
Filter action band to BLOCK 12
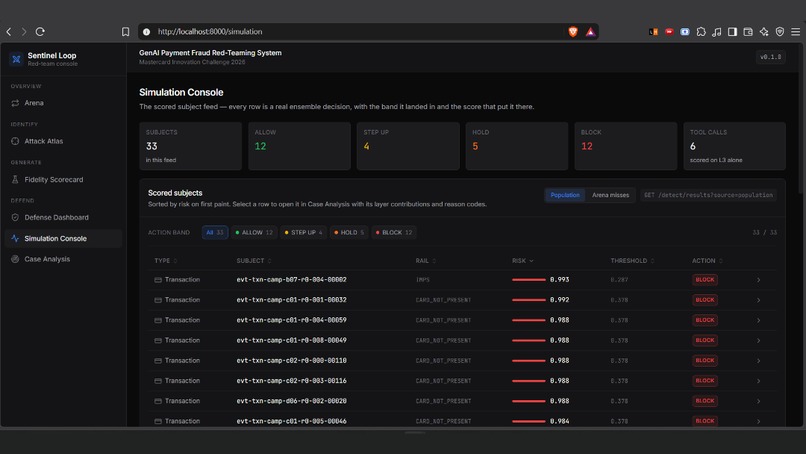click(394, 232)
